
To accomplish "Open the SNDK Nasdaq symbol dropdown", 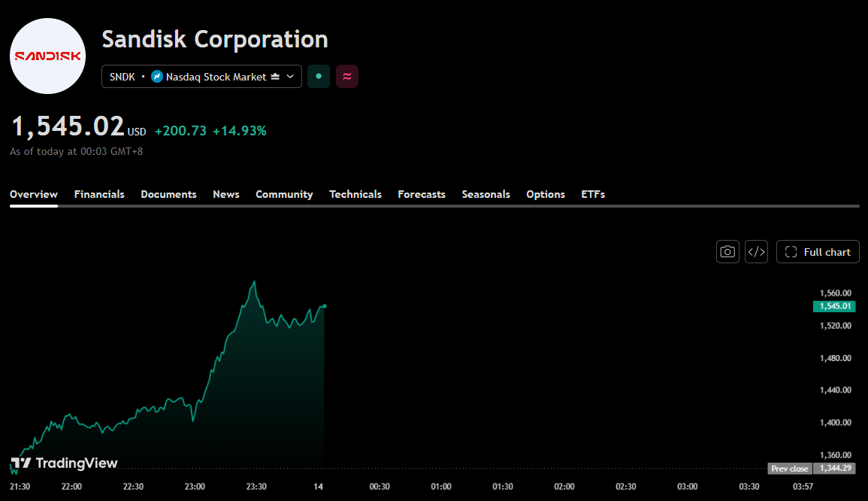I will (201, 77).
